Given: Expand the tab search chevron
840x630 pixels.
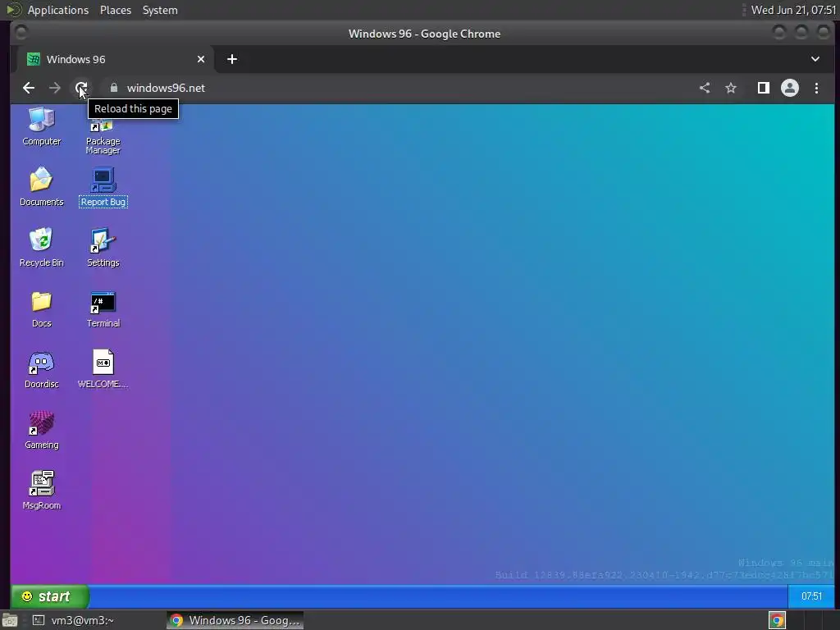Looking at the screenshot, I should [x=815, y=59].
